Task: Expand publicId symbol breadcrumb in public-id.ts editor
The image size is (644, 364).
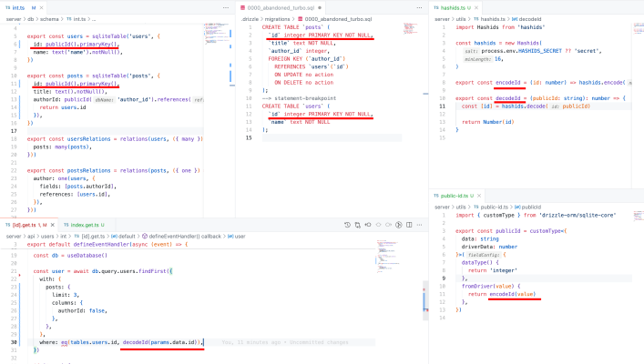Action: (x=531, y=207)
